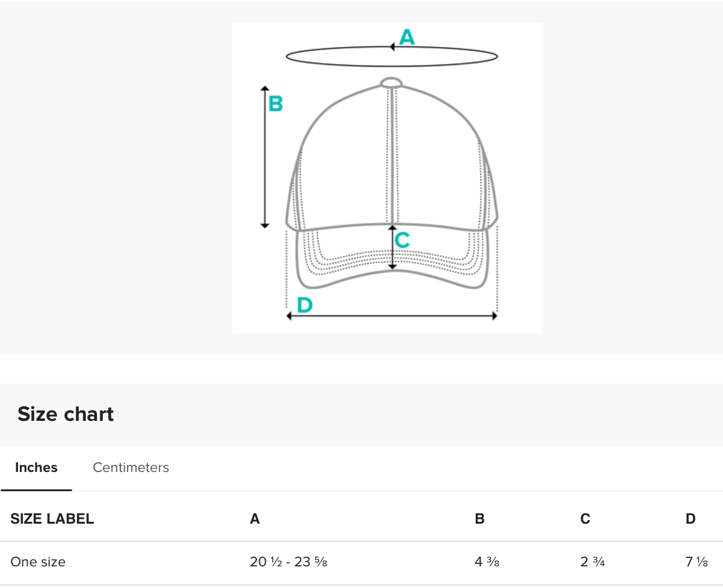
Task: Click the teal letter C visor label
Action: [402, 240]
